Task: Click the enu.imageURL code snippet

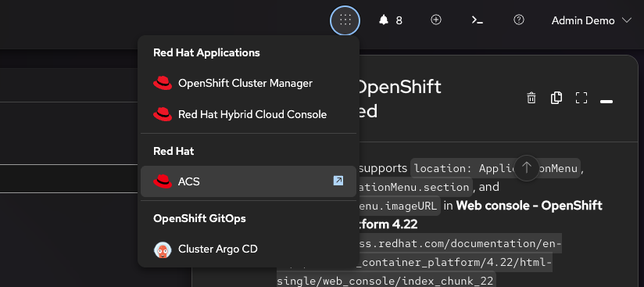Action: 399,206
